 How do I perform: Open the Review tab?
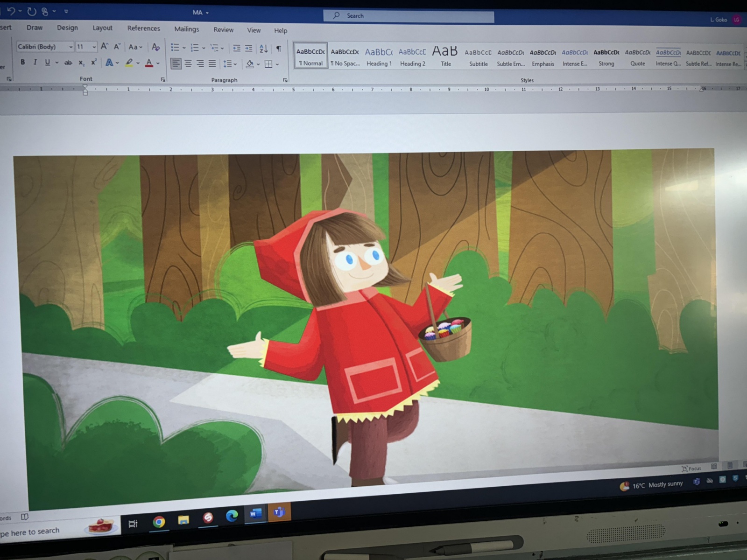pyautogui.click(x=224, y=30)
